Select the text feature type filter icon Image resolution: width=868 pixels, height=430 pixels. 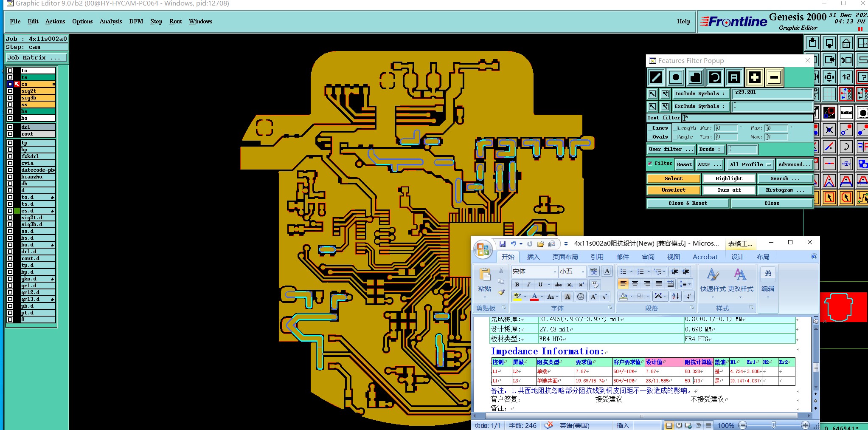coord(734,77)
